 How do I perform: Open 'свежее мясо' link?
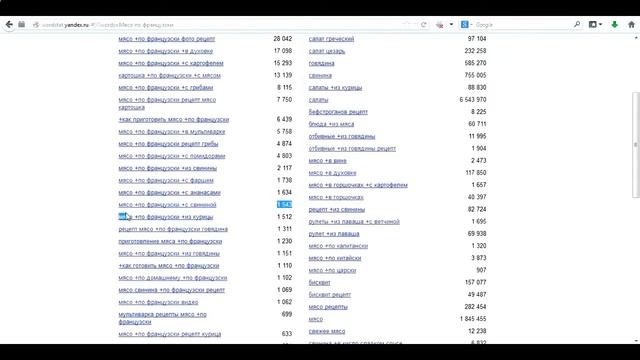[x=327, y=331]
